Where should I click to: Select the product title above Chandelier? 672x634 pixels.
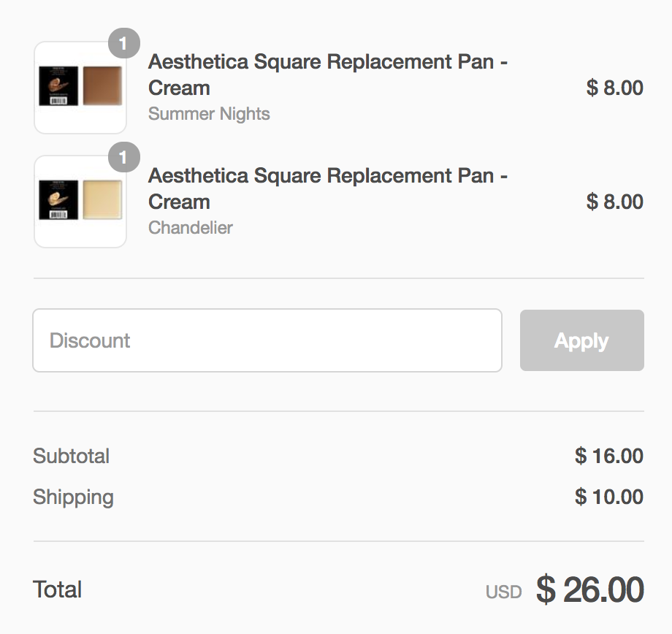pos(327,188)
